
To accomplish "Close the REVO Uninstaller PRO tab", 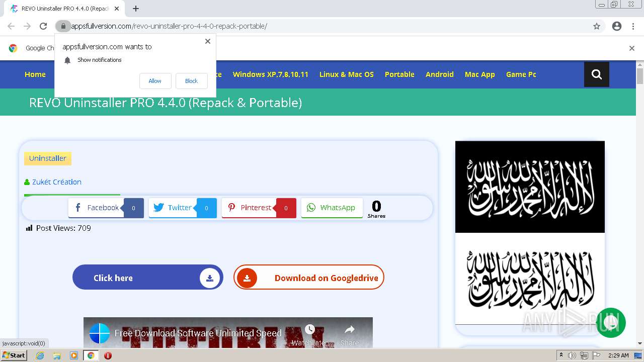I will click(x=117, y=9).
